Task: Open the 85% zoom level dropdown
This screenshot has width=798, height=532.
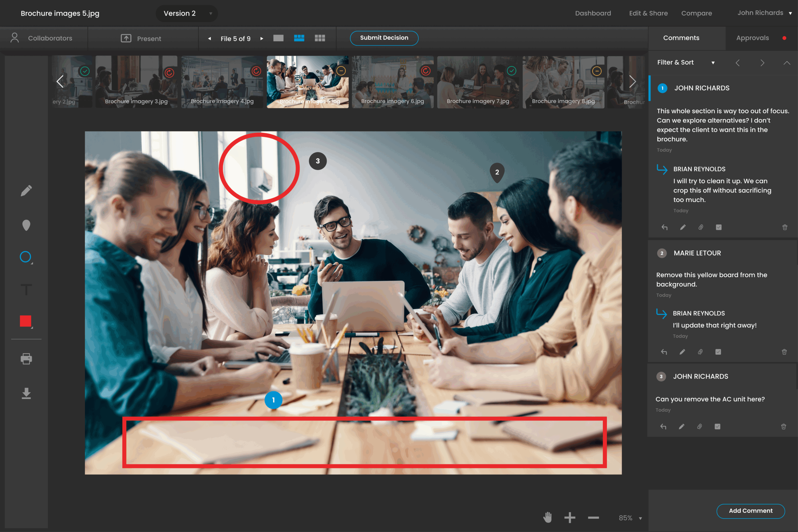Action: tap(630, 518)
